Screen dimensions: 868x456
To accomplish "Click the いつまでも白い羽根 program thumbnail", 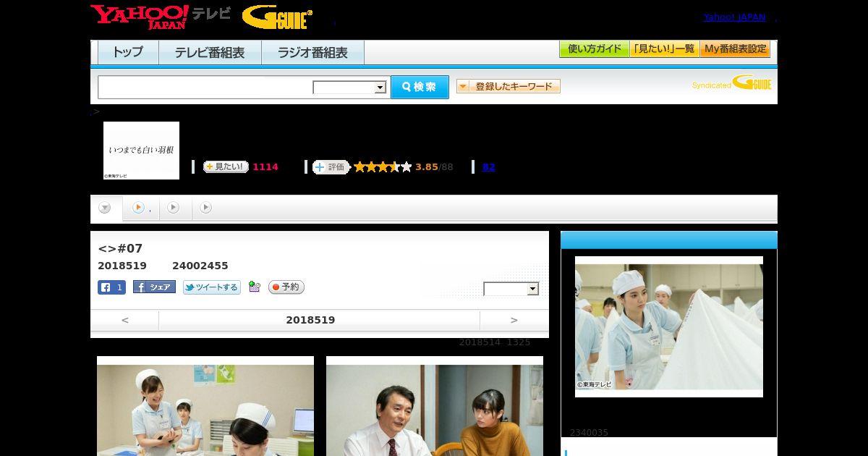I will click(141, 151).
